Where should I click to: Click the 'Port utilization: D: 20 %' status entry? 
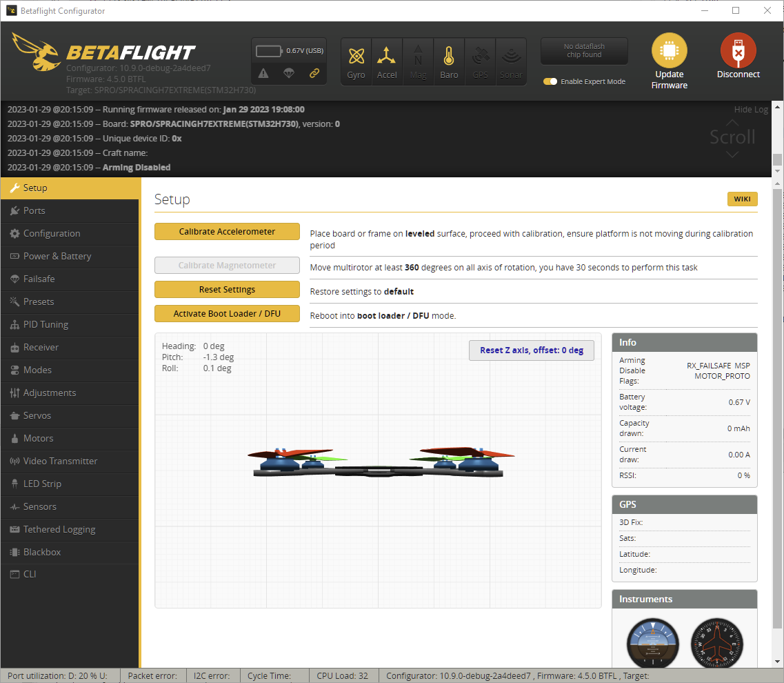click(x=57, y=676)
